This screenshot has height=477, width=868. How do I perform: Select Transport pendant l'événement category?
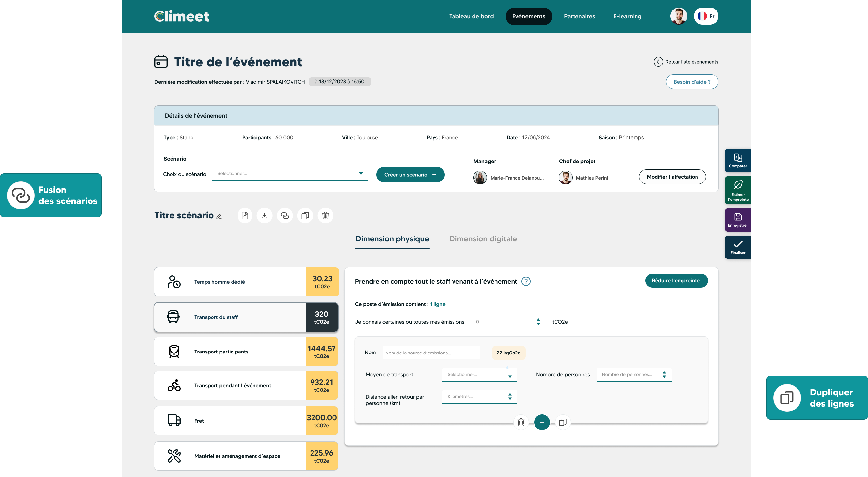pyautogui.click(x=246, y=386)
